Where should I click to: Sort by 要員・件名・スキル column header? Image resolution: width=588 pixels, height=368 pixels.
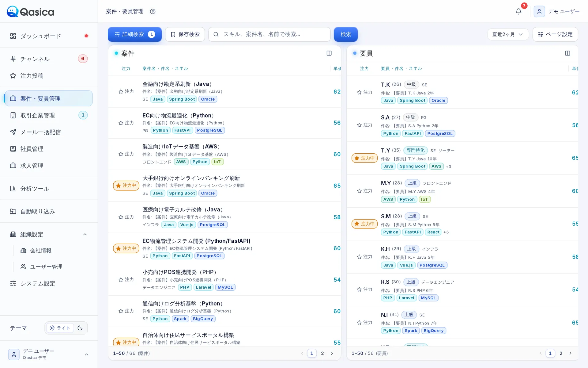[x=401, y=69]
